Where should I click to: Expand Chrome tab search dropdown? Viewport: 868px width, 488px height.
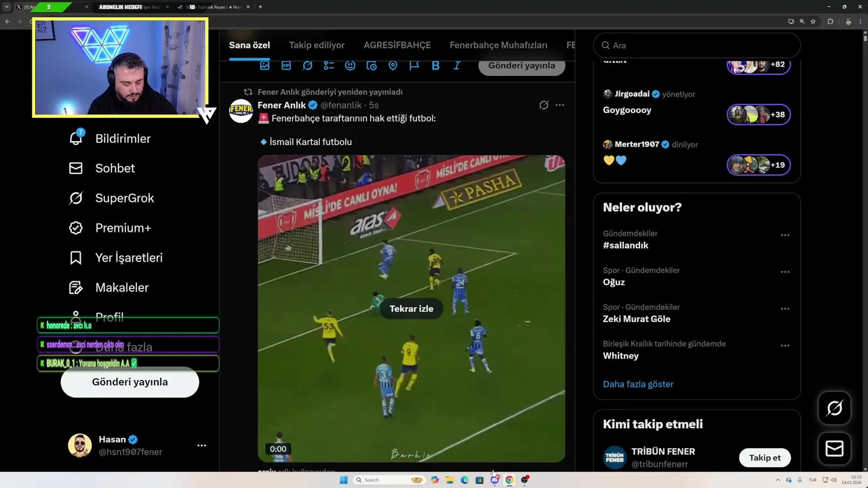click(7, 7)
